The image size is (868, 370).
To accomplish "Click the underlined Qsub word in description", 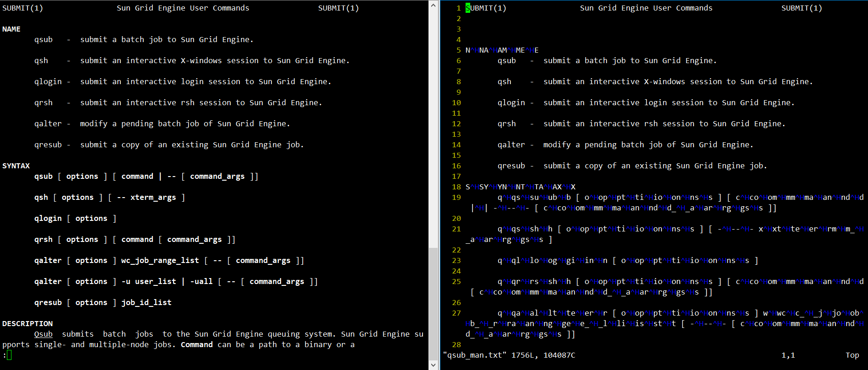I will click(x=43, y=334).
